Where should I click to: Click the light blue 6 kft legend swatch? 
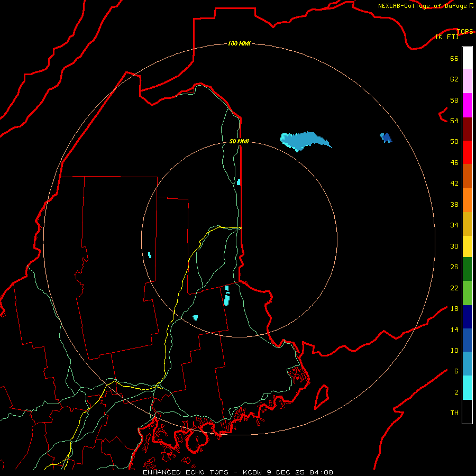(467, 364)
